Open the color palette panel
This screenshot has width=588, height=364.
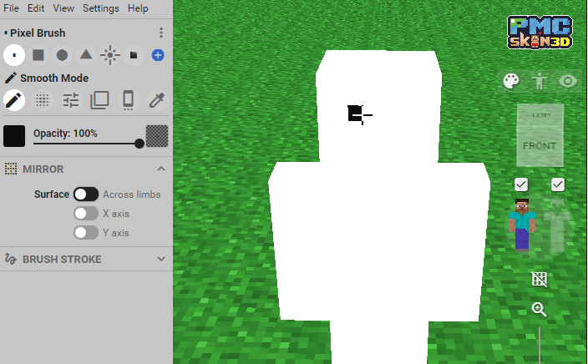pyautogui.click(x=511, y=81)
